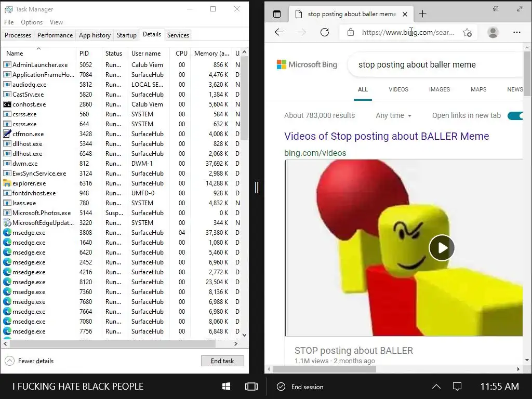Add page to favorites star icon
Viewport: 532px width, 399px height.
click(x=467, y=33)
